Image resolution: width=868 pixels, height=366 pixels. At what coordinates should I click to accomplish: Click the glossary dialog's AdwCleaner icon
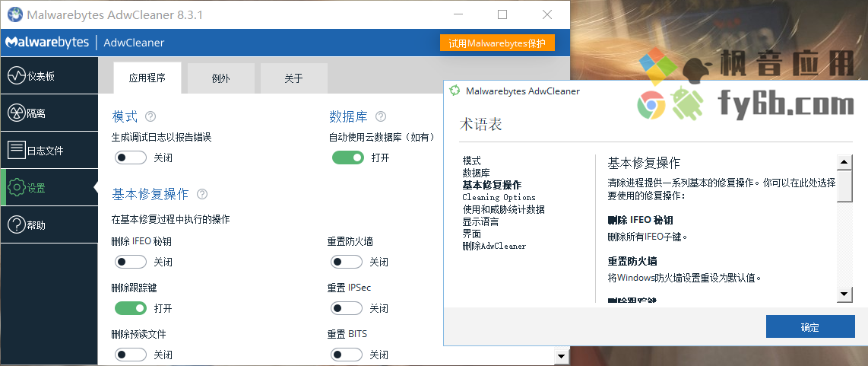pos(455,91)
